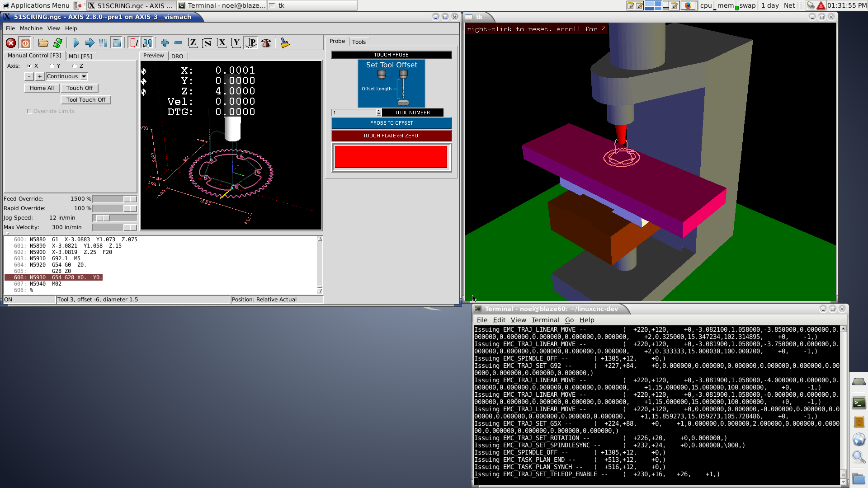Open the Help menu in AXIS
The width and height of the screenshot is (868, 488).
[71, 28]
